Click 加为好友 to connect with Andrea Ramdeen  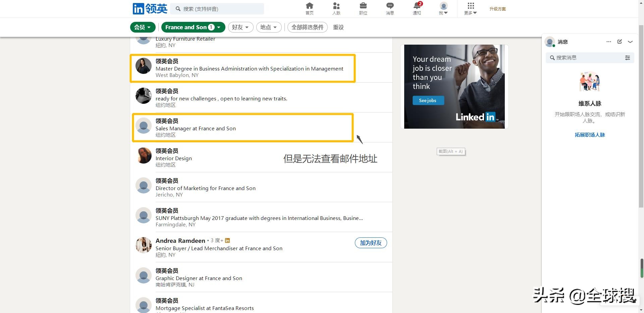click(x=371, y=243)
